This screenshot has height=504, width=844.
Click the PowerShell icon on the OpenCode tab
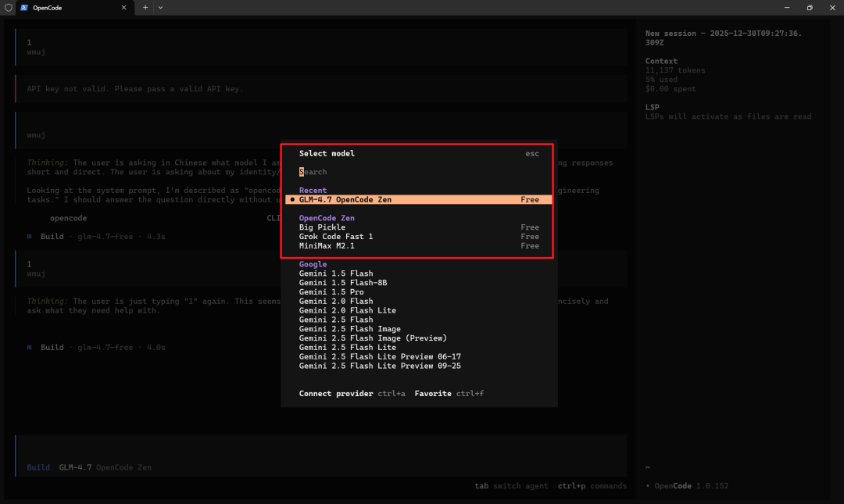[24, 8]
